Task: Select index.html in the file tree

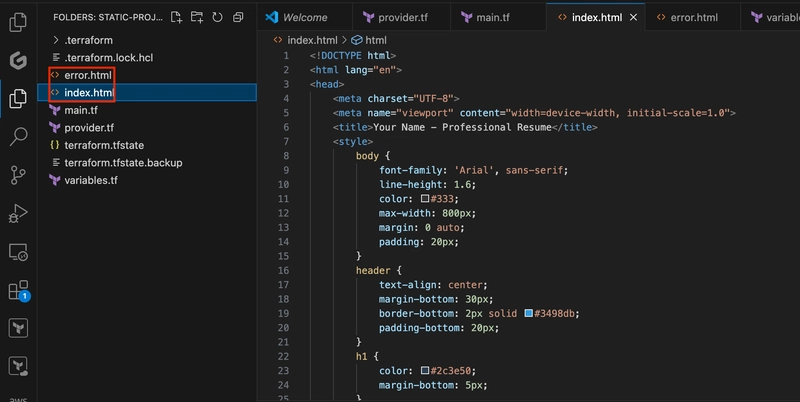Action: (x=147, y=92)
